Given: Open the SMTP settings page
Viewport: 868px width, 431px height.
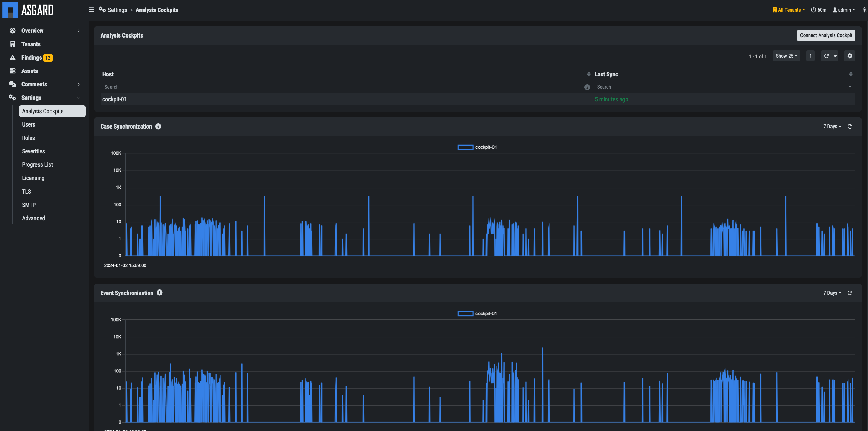Looking at the screenshot, I should tap(29, 205).
